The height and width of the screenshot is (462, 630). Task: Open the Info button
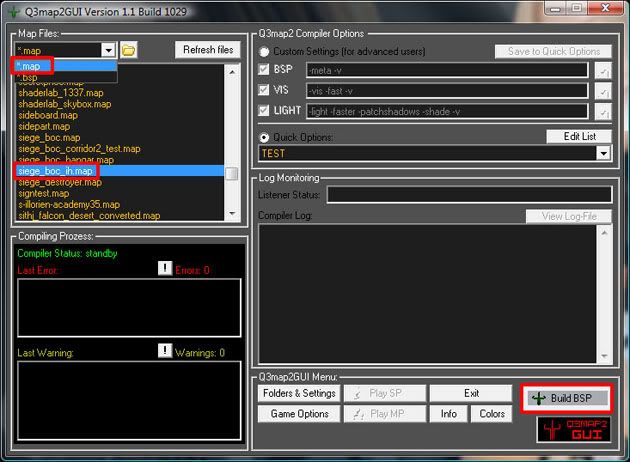tap(448, 414)
